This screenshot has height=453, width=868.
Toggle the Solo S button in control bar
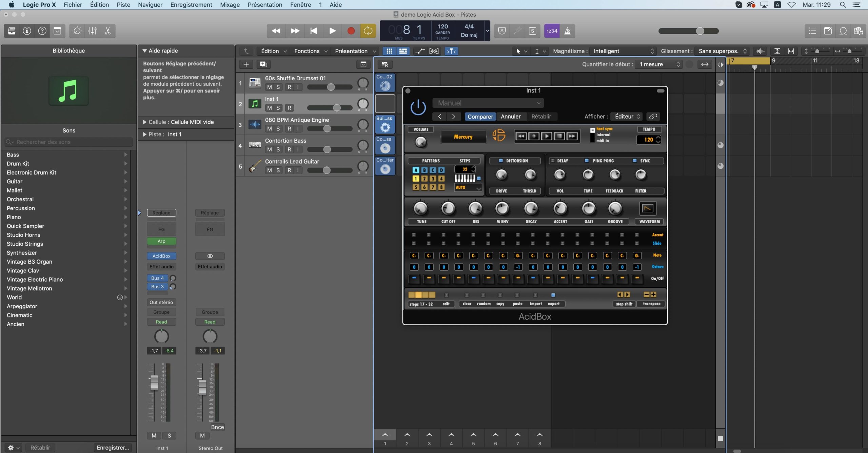(532, 31)
